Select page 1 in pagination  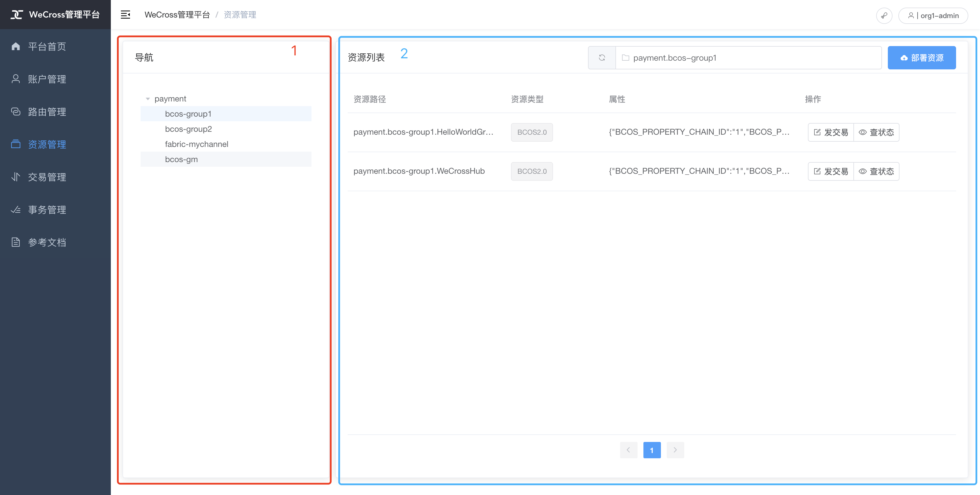tap(652, 450)
